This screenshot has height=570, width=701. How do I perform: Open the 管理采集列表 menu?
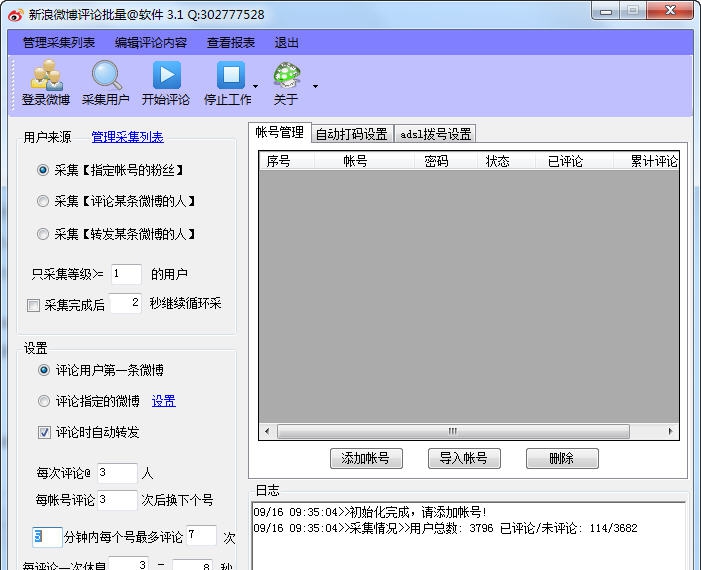pyautogui.click(x=59, y=43)
